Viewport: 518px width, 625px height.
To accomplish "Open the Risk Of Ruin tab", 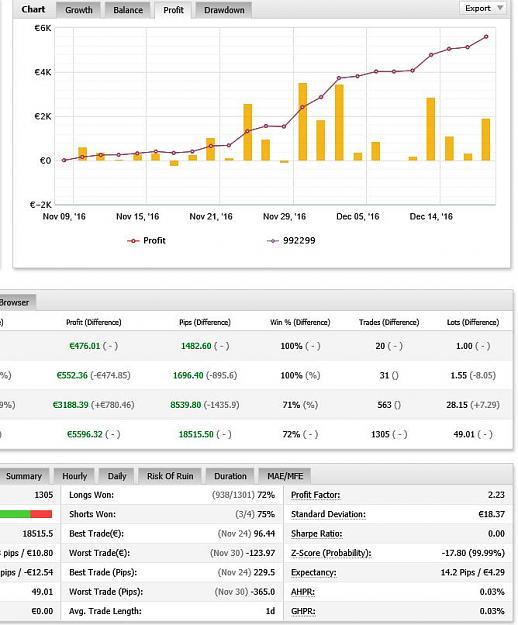I will pos(170,476).
